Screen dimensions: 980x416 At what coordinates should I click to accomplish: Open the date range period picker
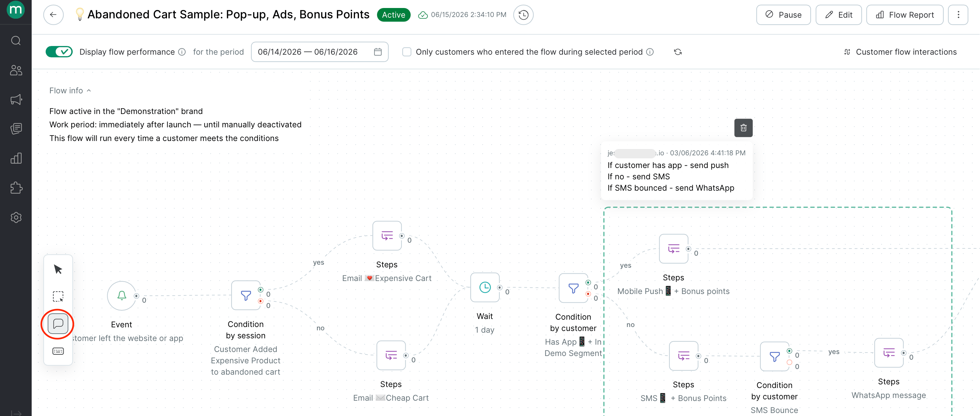coord(320,52)
